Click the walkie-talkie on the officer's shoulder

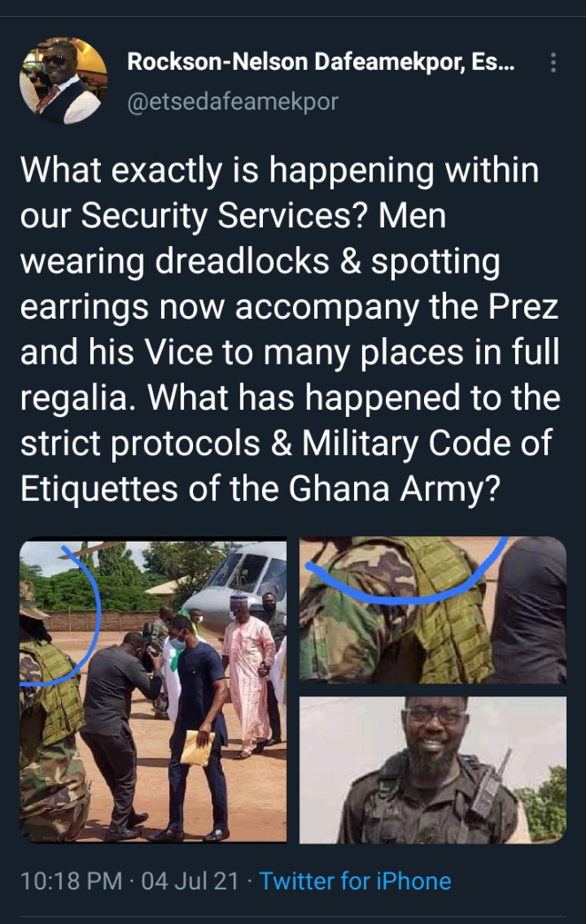488,786
